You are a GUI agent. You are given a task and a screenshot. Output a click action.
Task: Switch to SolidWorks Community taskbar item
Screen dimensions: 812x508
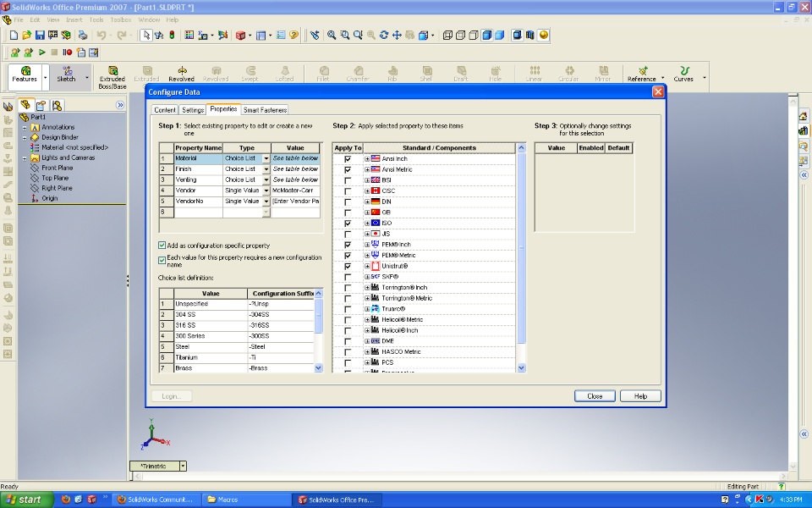pos(156,500)
